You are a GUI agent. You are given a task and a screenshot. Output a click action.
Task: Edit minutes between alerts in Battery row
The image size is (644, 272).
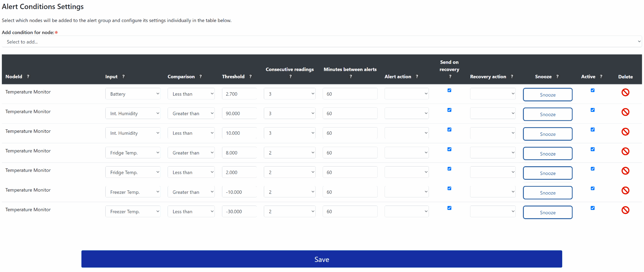(350, 94)
